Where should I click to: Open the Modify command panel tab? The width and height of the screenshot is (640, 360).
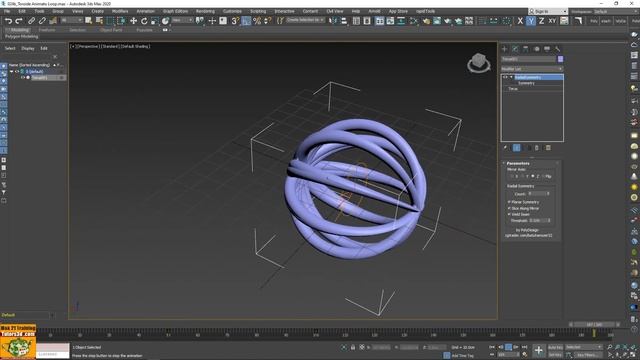click(515, 49)
